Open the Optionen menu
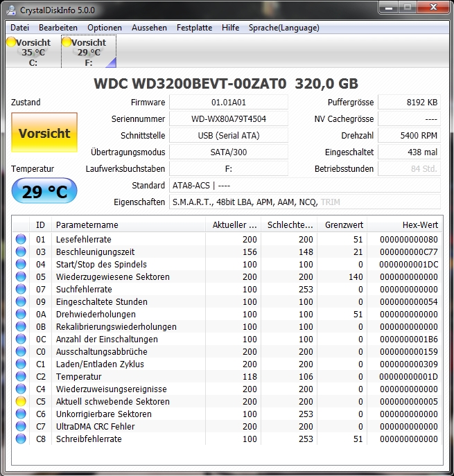The image size is (454, 476). tap(105, 28)
